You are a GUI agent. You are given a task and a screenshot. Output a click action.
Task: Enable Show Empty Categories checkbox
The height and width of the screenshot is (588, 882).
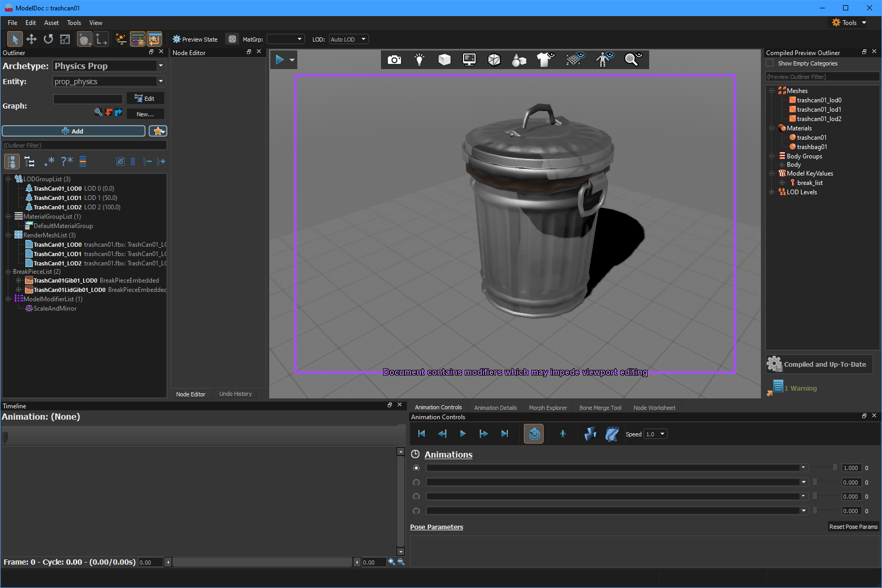[x=770, y=63]
